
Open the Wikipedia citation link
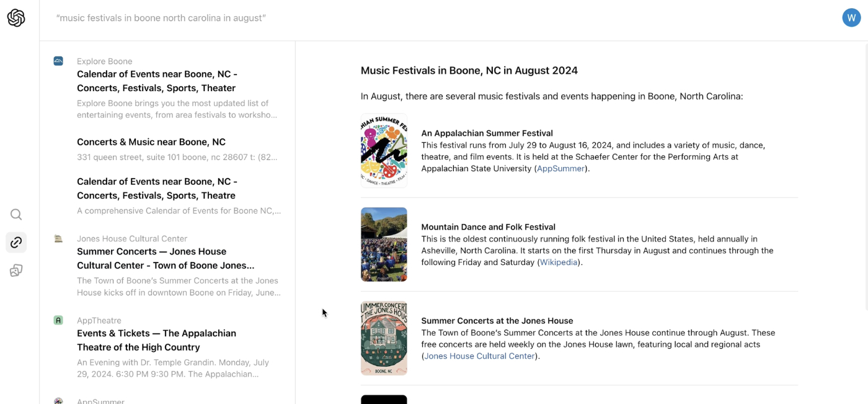pyautogui.click(x=559, y=263)
